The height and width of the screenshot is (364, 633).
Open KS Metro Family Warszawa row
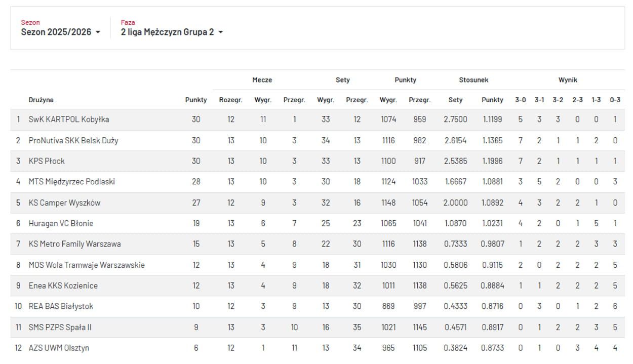coord(74,244)
